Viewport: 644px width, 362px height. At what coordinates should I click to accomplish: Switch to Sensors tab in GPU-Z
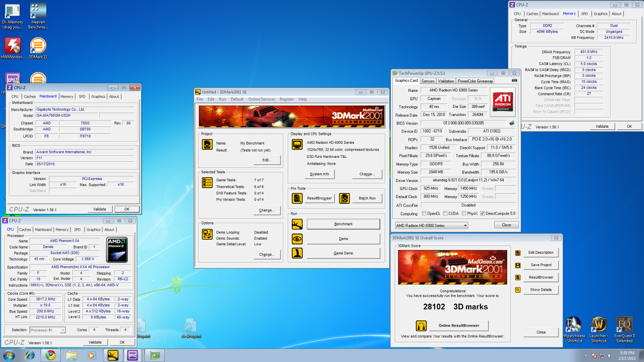point(428,81)
